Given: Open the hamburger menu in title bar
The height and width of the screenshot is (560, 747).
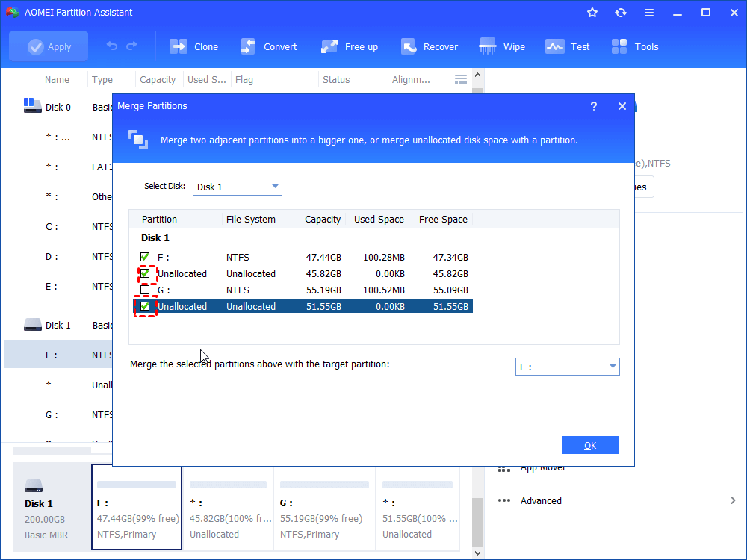Looking at the screenshot, I should [649, 13].
